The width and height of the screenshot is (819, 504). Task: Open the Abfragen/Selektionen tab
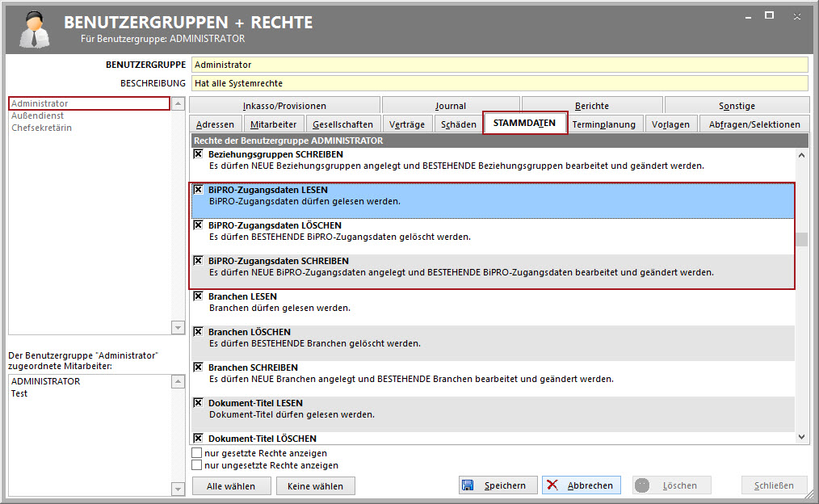tap(754, 124)
